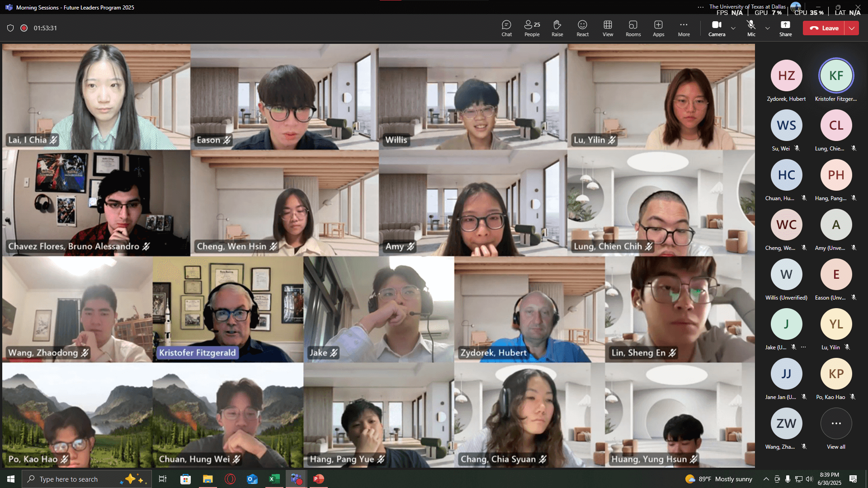Leave the meeting

pyautogui.click(x=824, y=28)
